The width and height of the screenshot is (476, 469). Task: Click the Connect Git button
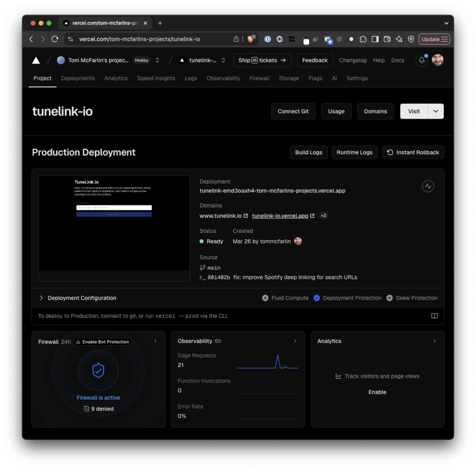(x=293, y=111)
